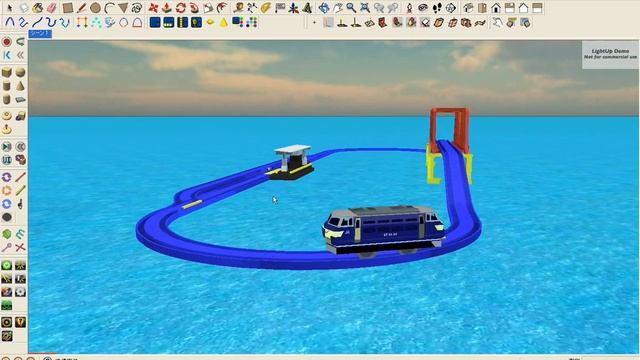The image size is (640, 360).
Task: Pick the colored Axes tool
Action: 293,8
